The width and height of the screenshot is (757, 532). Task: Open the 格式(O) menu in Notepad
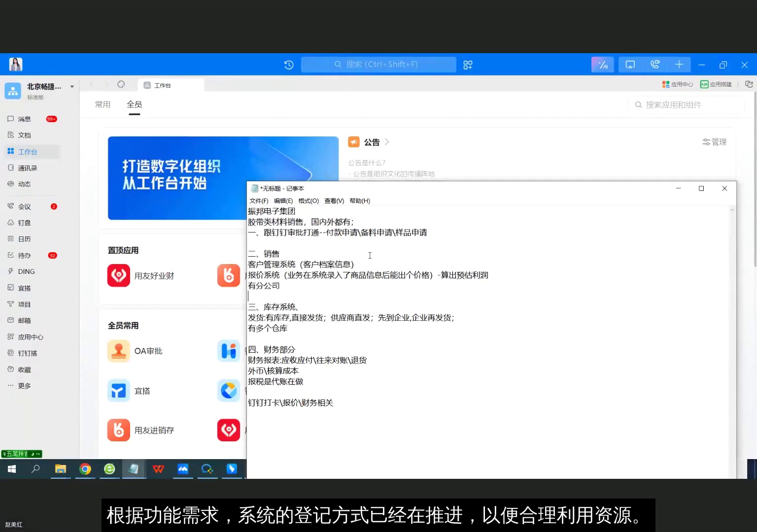coord(308,200)
